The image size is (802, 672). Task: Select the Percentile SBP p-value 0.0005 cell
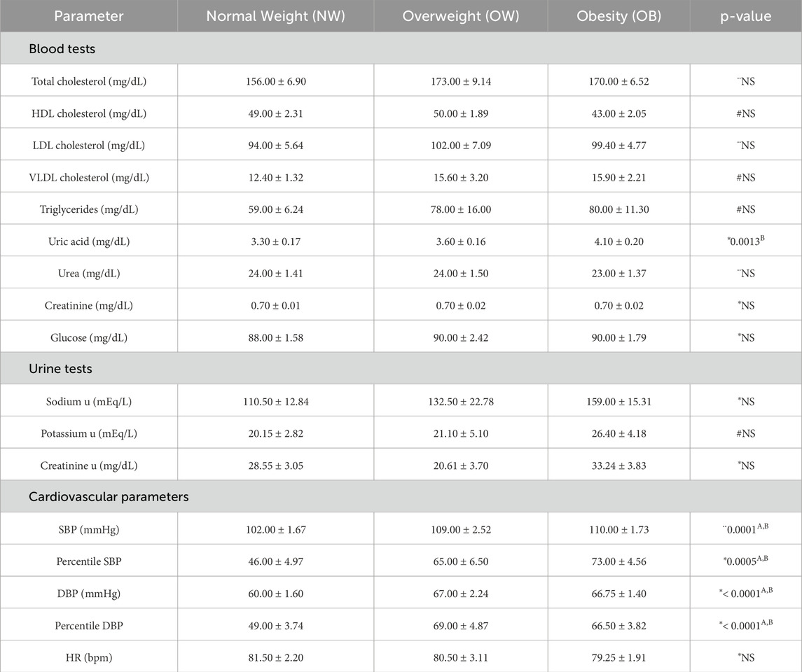click(745, 561)
